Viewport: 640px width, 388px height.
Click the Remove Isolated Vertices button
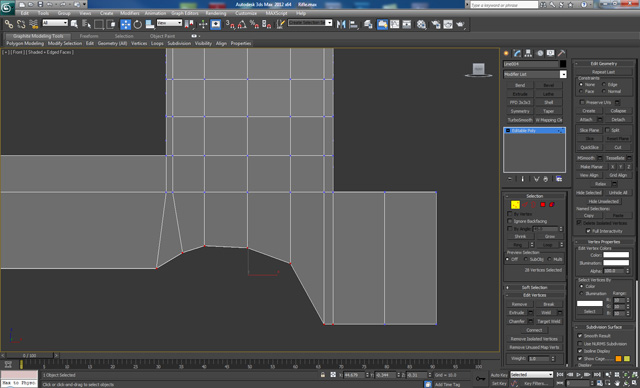(x=534, y=339)
